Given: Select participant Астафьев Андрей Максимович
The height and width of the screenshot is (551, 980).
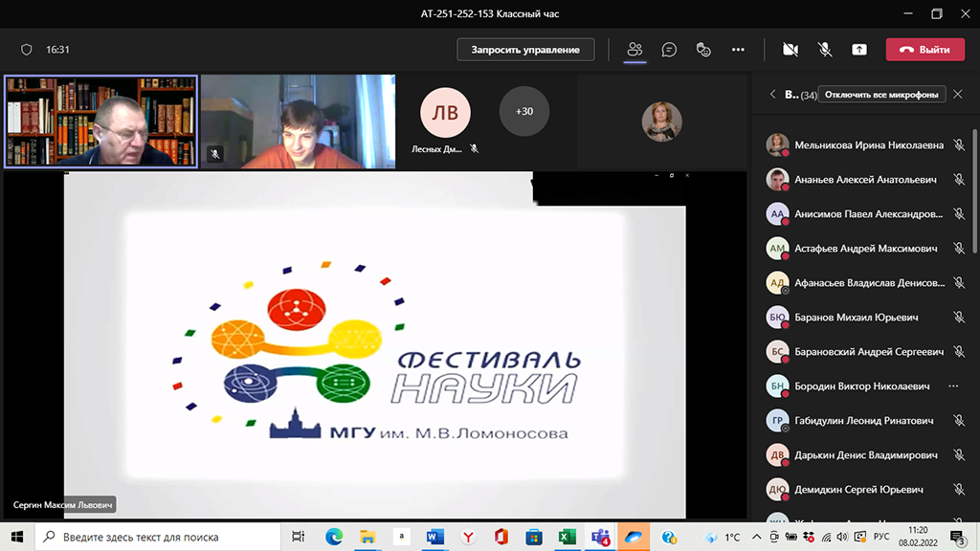Looking at the screenshot, I should (x=865, y=248).
